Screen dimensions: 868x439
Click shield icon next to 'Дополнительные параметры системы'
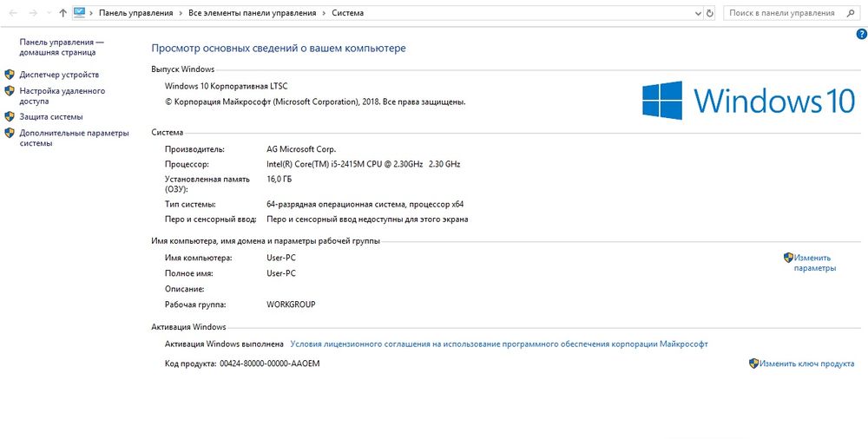click(10, 133)
